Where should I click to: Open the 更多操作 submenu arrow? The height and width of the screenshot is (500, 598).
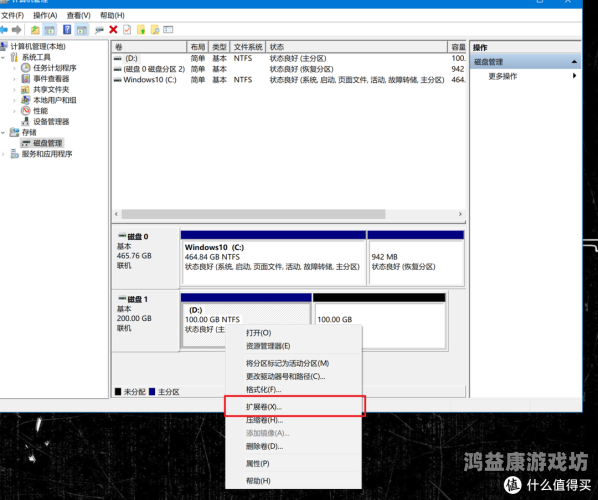click(x=574, y=76)
